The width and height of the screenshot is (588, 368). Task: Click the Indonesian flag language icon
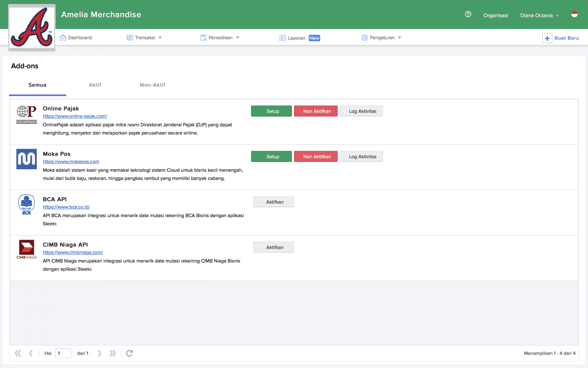click(574, 14)
